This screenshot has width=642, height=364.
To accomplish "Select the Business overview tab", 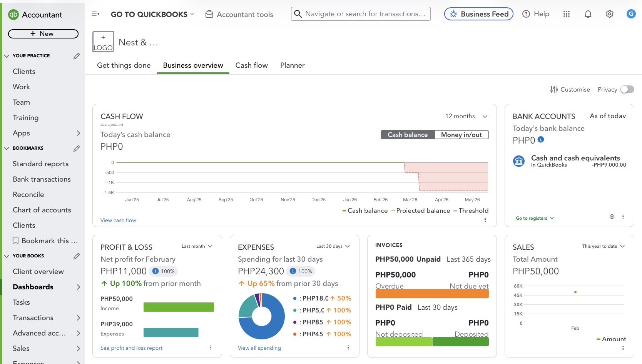I will [x=193, y=65].
